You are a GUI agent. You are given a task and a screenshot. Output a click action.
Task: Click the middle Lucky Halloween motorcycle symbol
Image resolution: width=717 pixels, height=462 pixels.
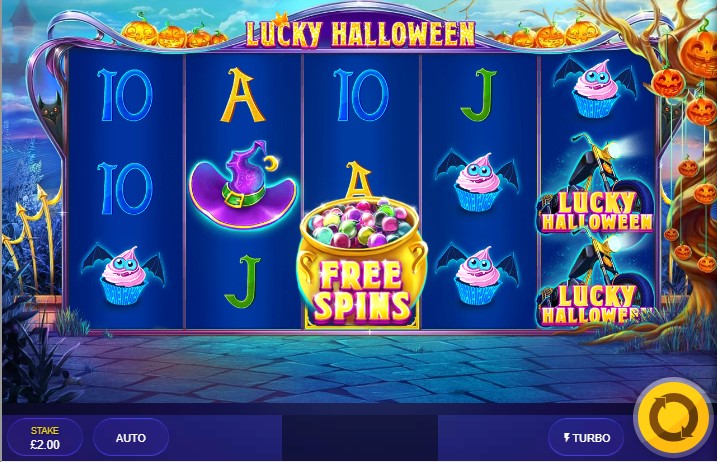[596, 184]
